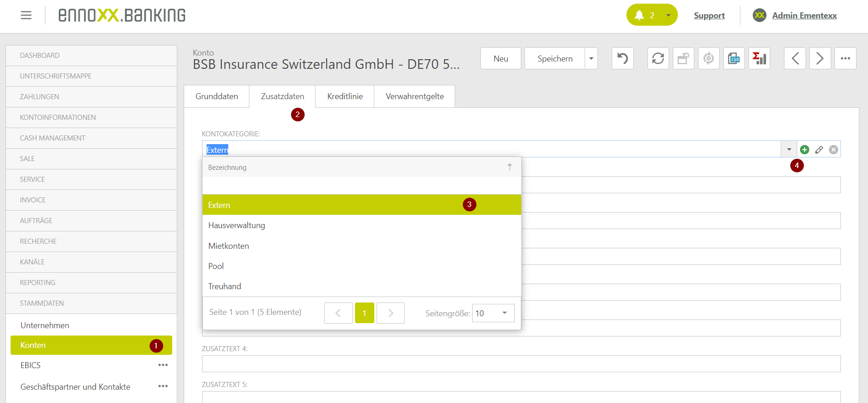The image size is (868, 403).
Task: Switch to the Kreditlinie tab
Action: pos(345,96)
